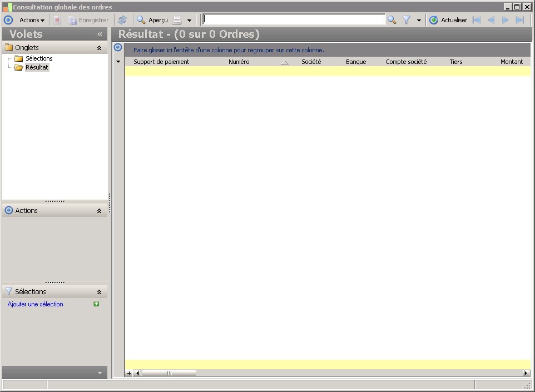Click the printer icon
The width and height of the screenshot is (535, 392).
click(x=177, y=20)
